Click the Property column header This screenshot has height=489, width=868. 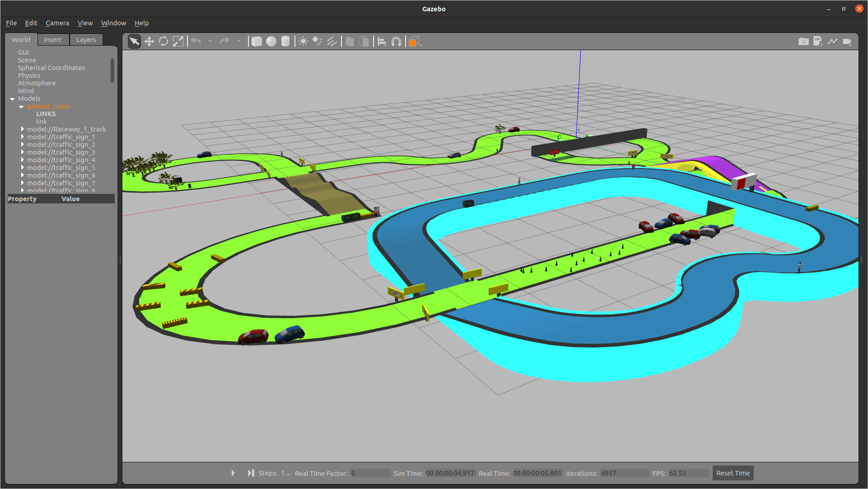tap(22, 199)
